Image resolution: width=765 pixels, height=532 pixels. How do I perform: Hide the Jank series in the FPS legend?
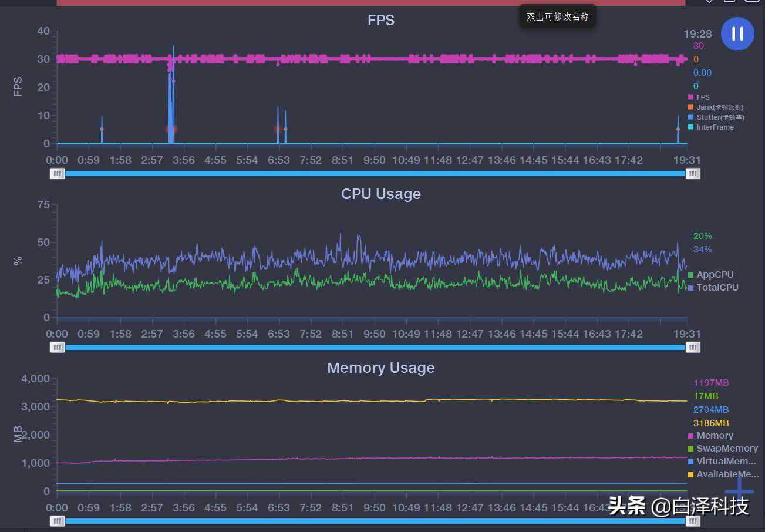(691, 107)
